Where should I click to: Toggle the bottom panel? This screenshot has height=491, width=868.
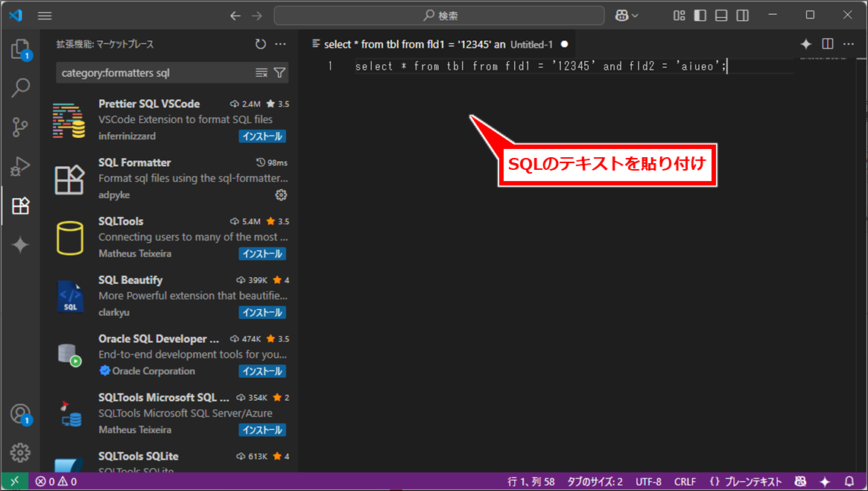tap(721, 16)
